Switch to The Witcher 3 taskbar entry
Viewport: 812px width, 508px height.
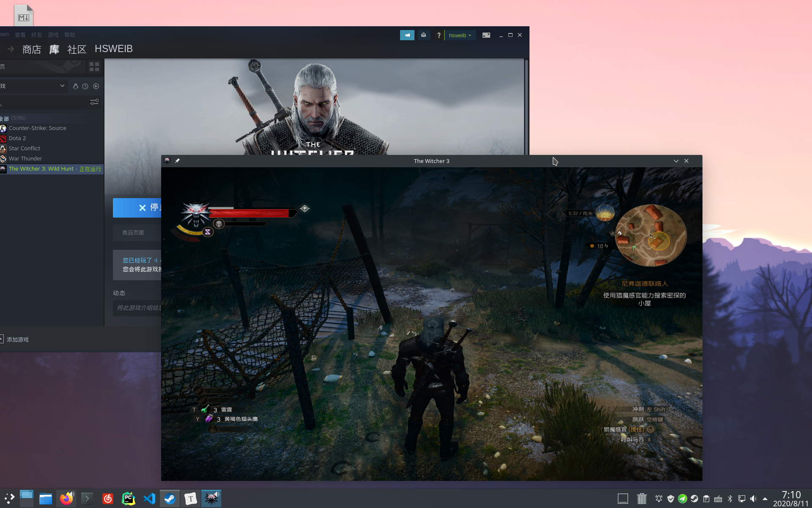pos(211,498)
